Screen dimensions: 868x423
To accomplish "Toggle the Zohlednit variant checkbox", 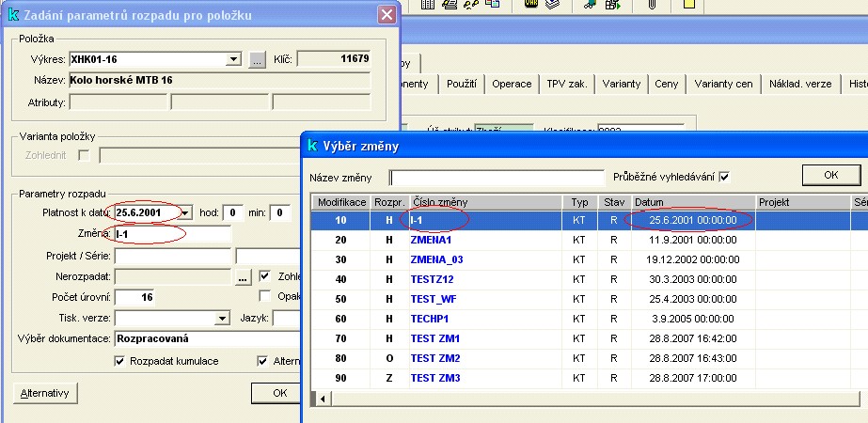I will click(84, 156).
